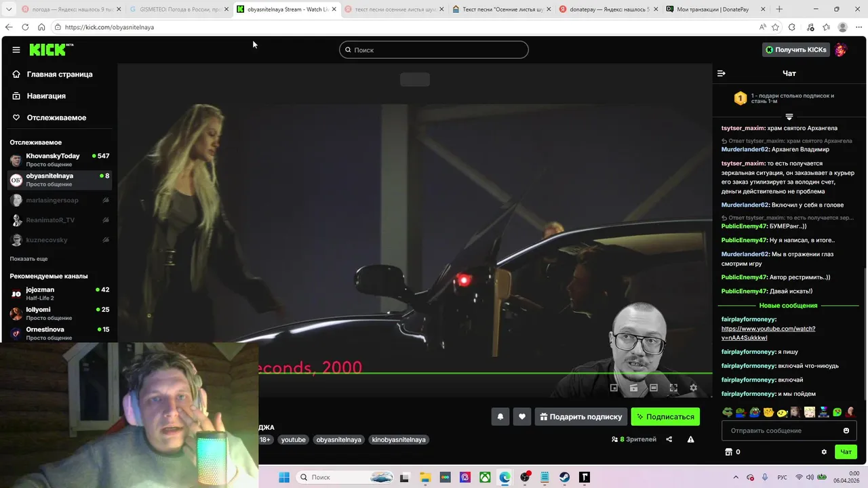Image resolution: width=868 pixels, height=488 pixels.
Task: Open a new browser tab
Action: 779,9
